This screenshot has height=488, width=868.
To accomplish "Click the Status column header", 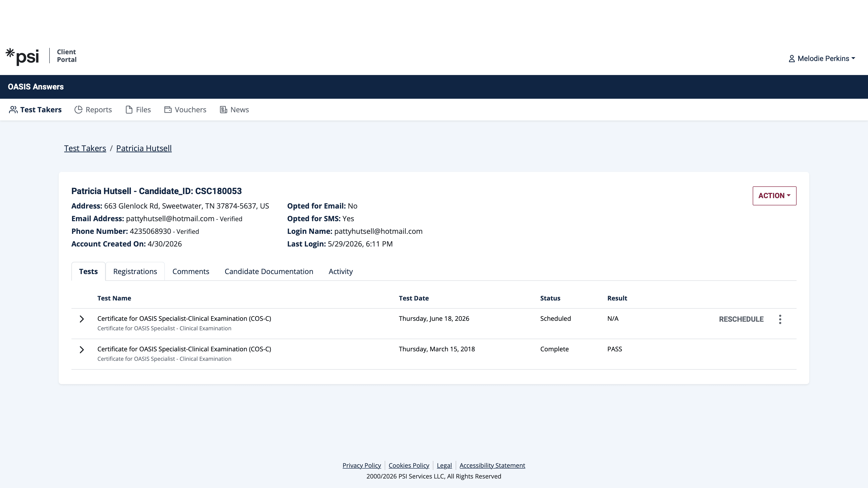I will pyautogui.click(x=550, y=298).
